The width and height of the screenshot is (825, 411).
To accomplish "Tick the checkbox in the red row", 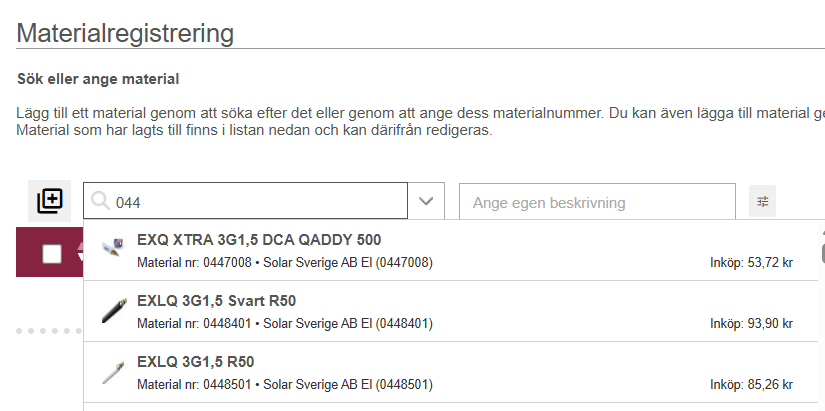I will coord(52,254).
